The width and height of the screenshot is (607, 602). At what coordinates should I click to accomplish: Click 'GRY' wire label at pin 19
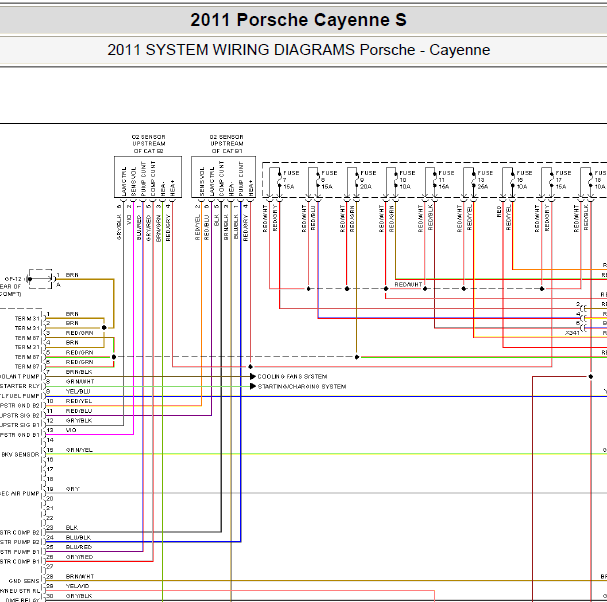[72, 489]
